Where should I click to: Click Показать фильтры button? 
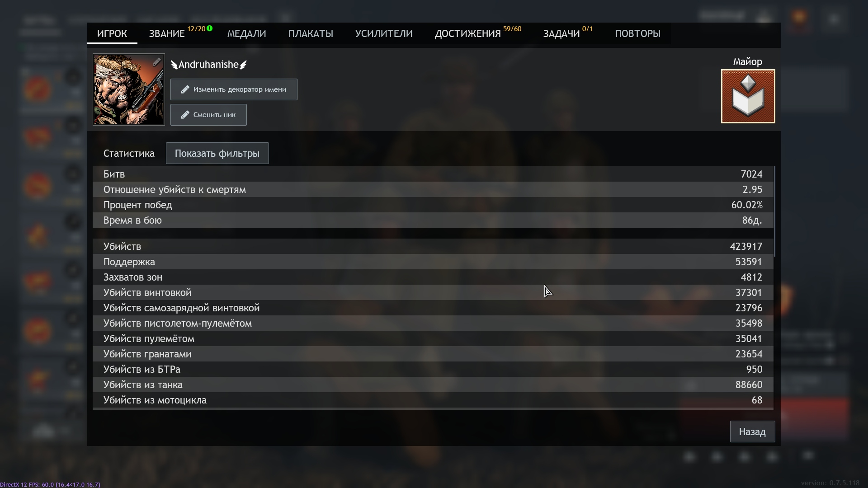coord(217,154)
